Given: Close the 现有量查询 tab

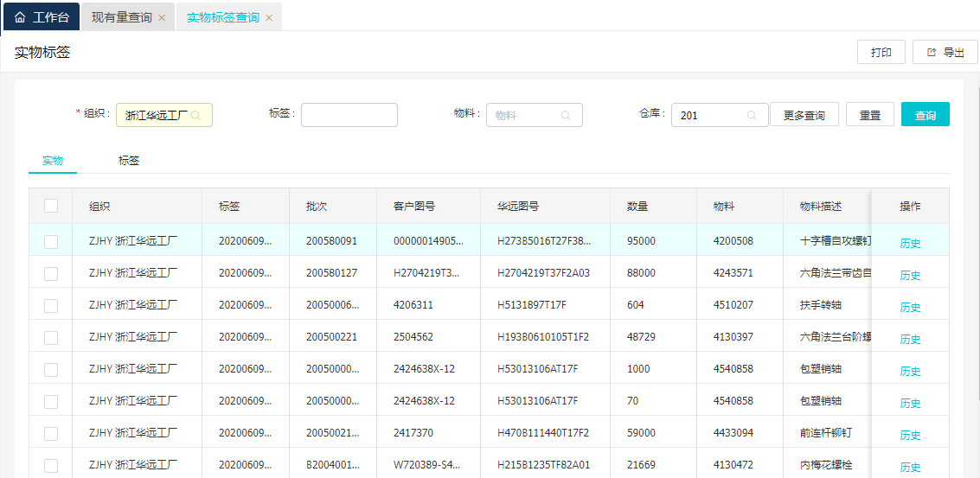Looking at the screenshot, I should (x=162, y=18).
